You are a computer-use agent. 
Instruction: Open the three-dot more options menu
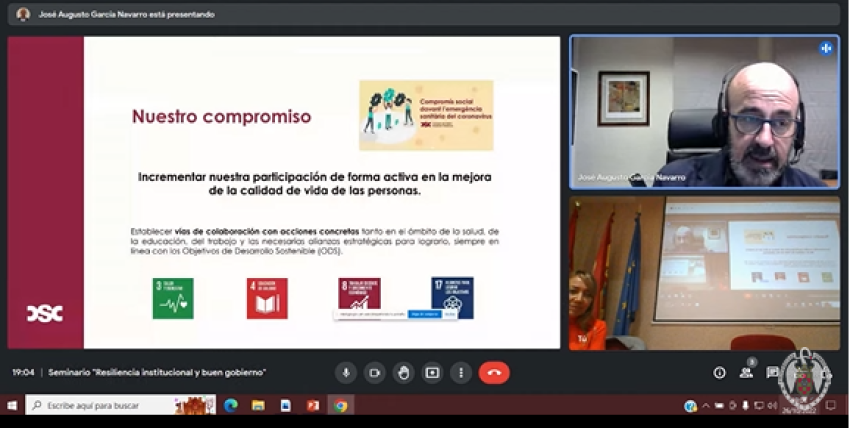tap(460, 373)
